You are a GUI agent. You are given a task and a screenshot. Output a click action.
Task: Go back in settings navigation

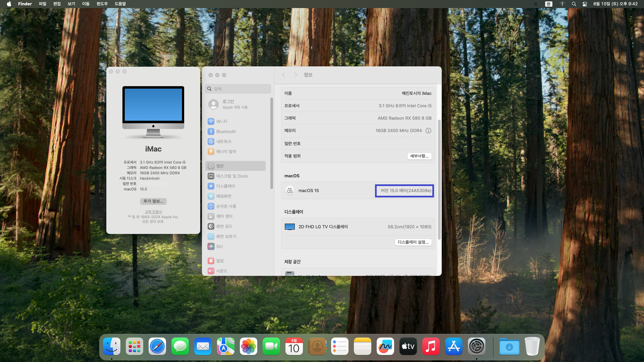point(283,75)
